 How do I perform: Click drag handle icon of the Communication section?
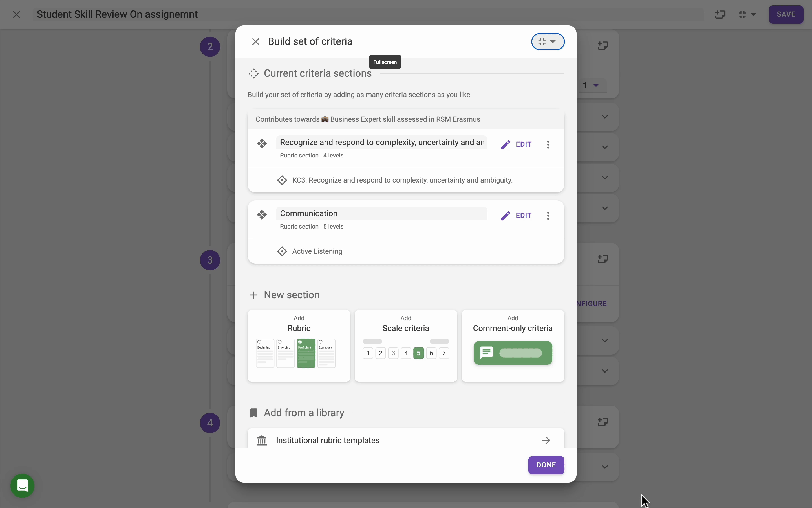(x=262, y=215)
